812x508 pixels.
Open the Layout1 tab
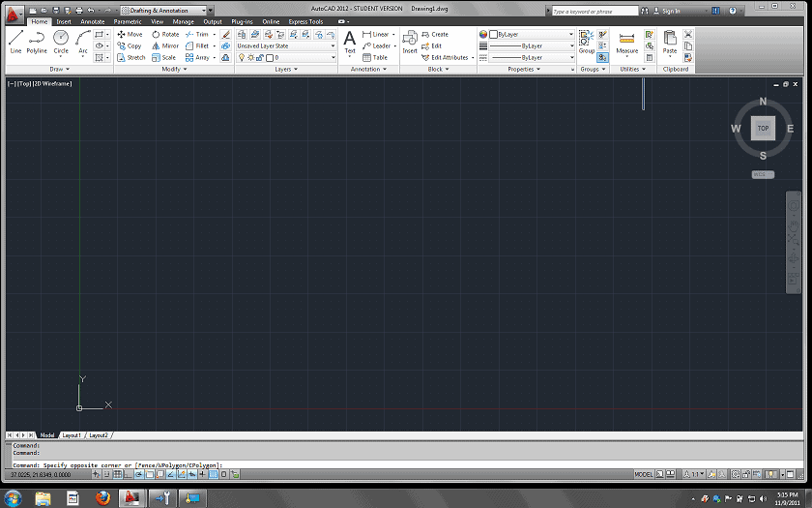tap(72, 435)
